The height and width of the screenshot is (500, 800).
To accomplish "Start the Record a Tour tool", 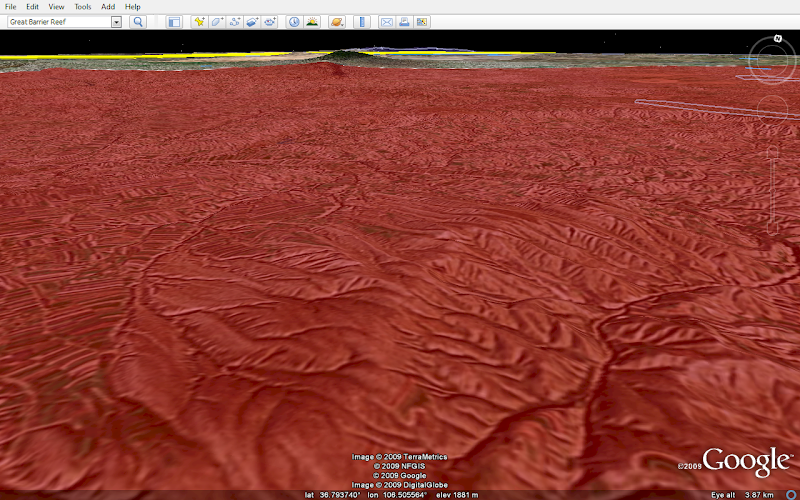I will pyautogui.click(x=270, y=22).
